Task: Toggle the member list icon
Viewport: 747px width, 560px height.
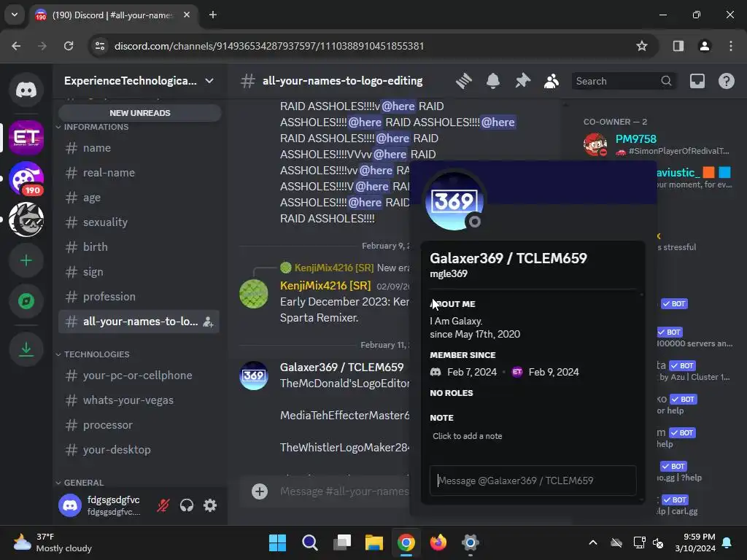Action: [x=551, y=81]
